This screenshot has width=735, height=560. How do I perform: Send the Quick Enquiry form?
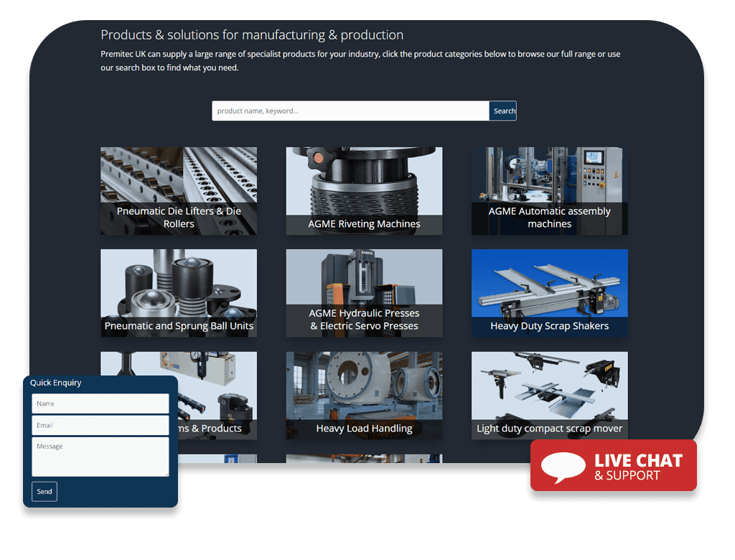45,492
